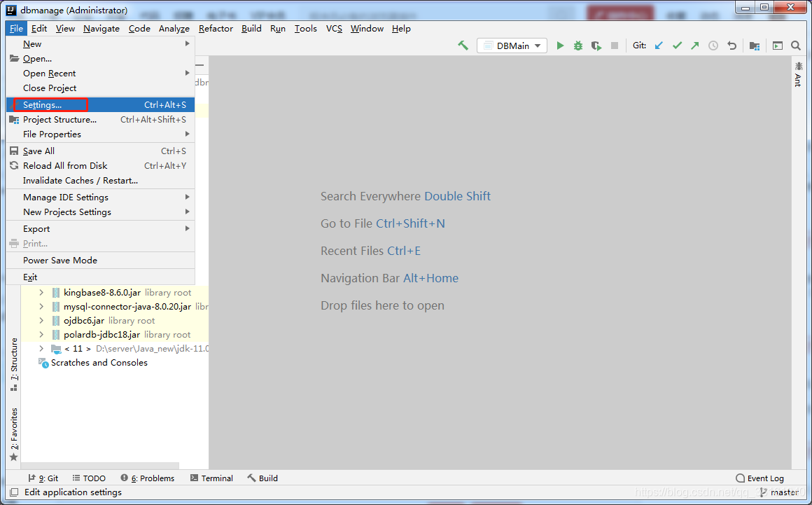Choose Exit from File menu
This screenshot has height=505, width=812.
(101, 277)
